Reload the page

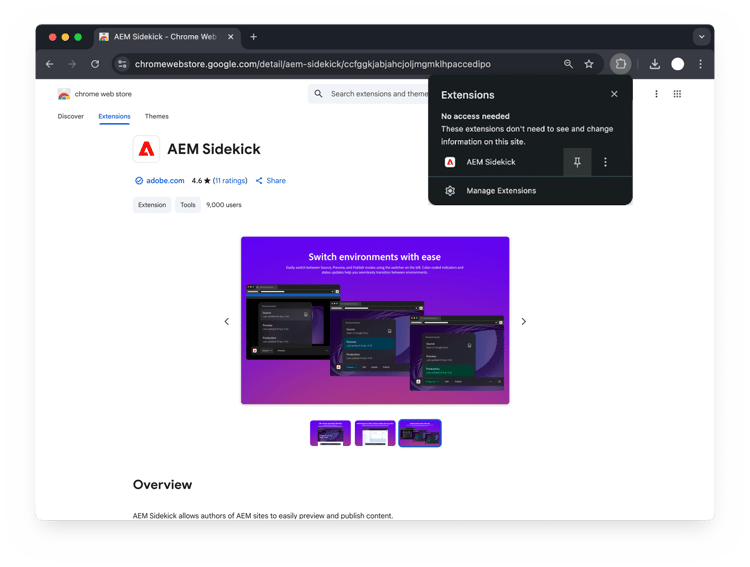tap(95, 64)
